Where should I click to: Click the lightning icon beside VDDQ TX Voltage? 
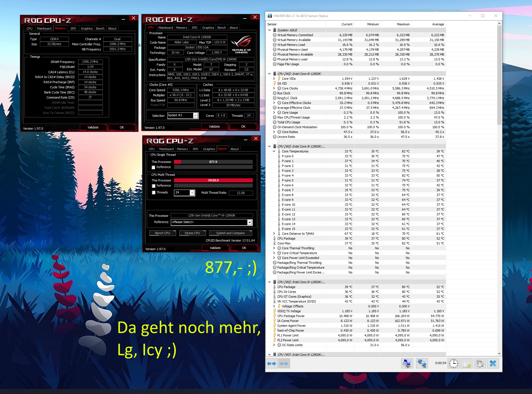(x=274, y=311)
